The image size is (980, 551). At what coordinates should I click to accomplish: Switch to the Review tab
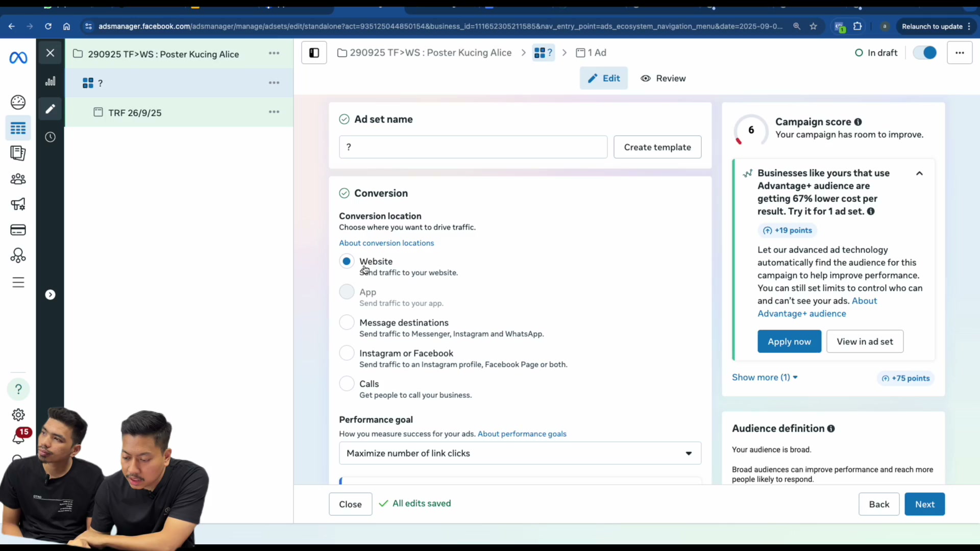click(663, 79)
